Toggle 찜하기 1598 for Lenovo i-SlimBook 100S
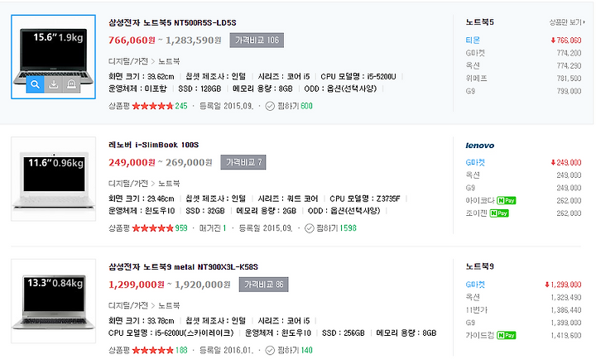Image resolution: width=596 pixels, height=364 pixels. [330, 228]
